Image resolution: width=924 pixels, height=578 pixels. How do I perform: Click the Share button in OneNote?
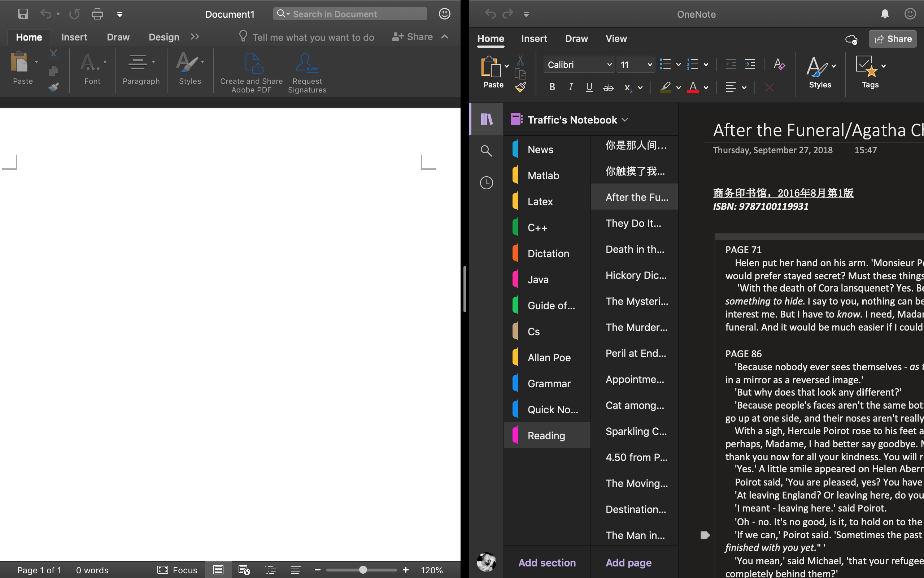893,39
